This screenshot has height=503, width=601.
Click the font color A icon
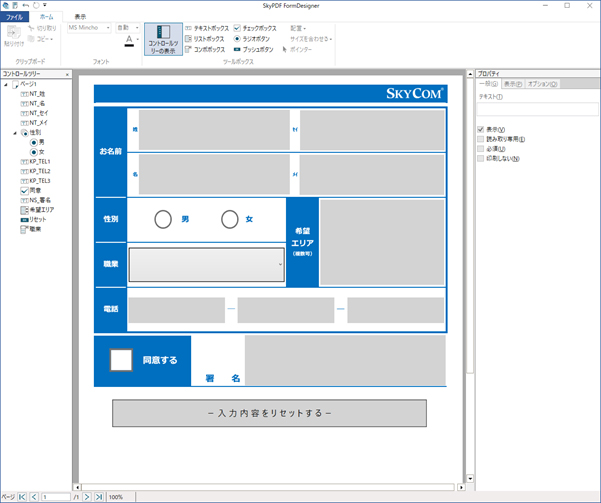129,40
